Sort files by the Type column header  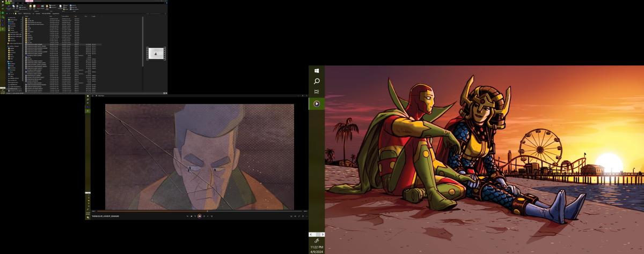click(76, 16)
